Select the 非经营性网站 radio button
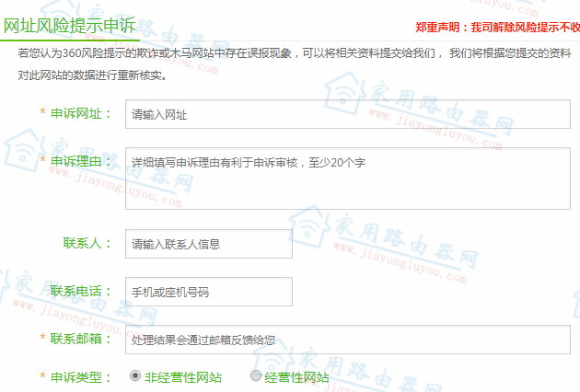 coord(135,376)
